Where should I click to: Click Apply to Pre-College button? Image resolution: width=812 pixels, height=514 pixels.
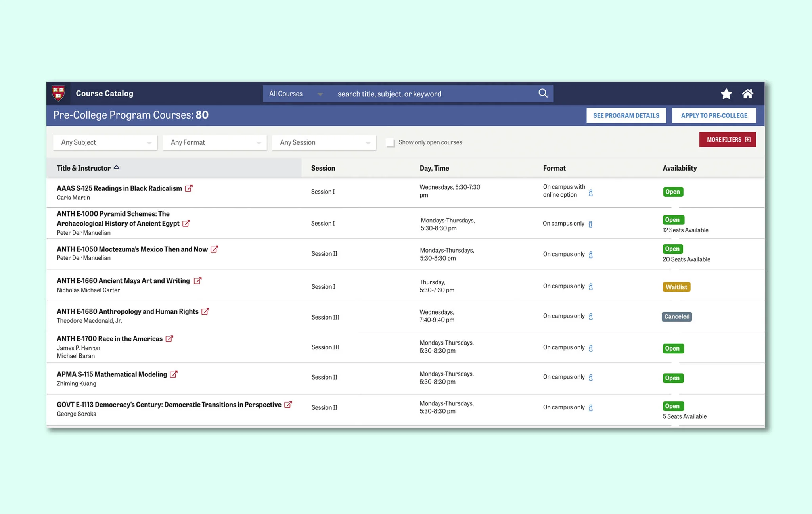coord(714,115)
